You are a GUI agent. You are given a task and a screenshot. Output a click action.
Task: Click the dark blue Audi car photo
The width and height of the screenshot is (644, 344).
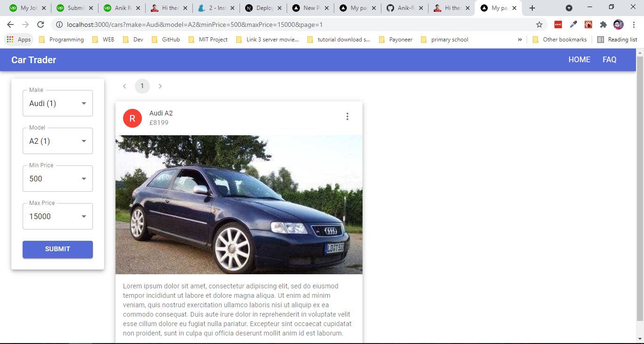[239, 205]
